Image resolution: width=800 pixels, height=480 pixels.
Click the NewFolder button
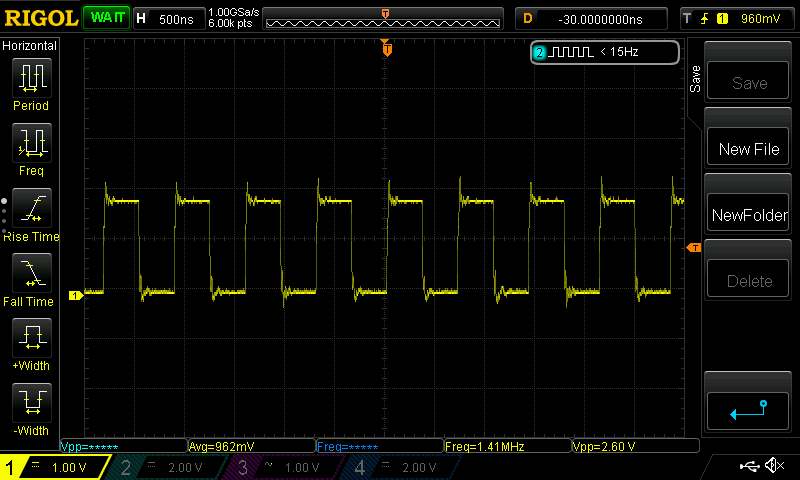pyautogui.click(x=748, y=213)
